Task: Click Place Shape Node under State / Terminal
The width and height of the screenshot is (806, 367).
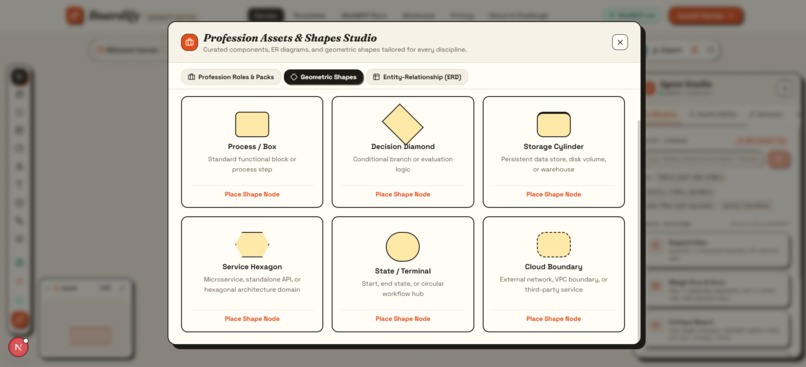Action: 402,319
